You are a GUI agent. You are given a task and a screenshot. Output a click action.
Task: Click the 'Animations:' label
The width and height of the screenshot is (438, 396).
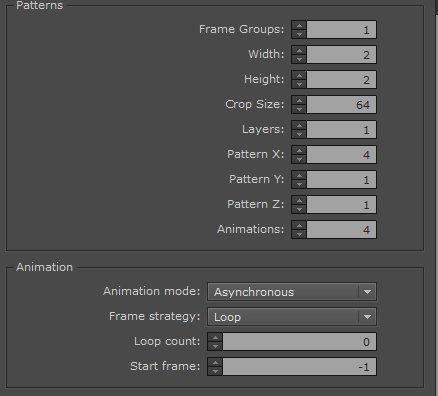click(x=251, y=229)
